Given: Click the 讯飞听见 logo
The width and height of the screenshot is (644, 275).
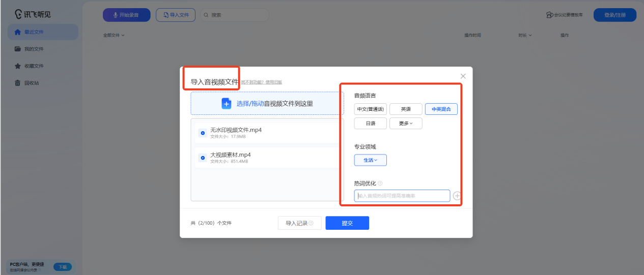Looking at the screenshot, I should pos(33,14).
